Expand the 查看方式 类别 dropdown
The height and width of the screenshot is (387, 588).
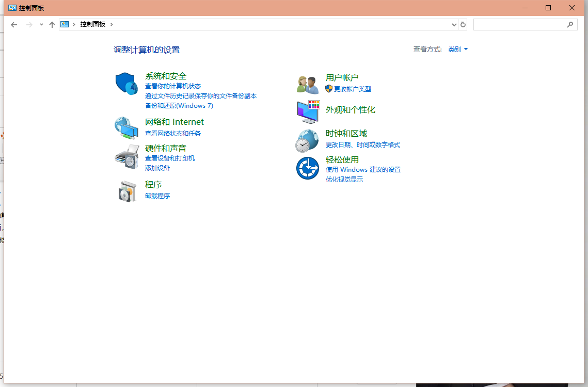coord(458,49)
